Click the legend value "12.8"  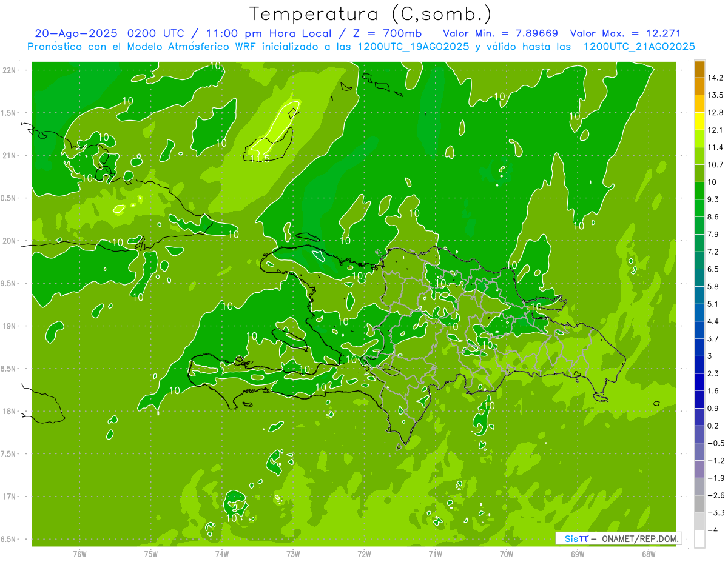point(715,112)
